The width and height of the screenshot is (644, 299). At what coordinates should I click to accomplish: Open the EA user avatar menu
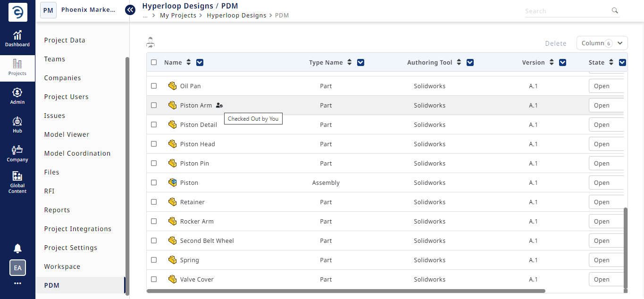17,268
